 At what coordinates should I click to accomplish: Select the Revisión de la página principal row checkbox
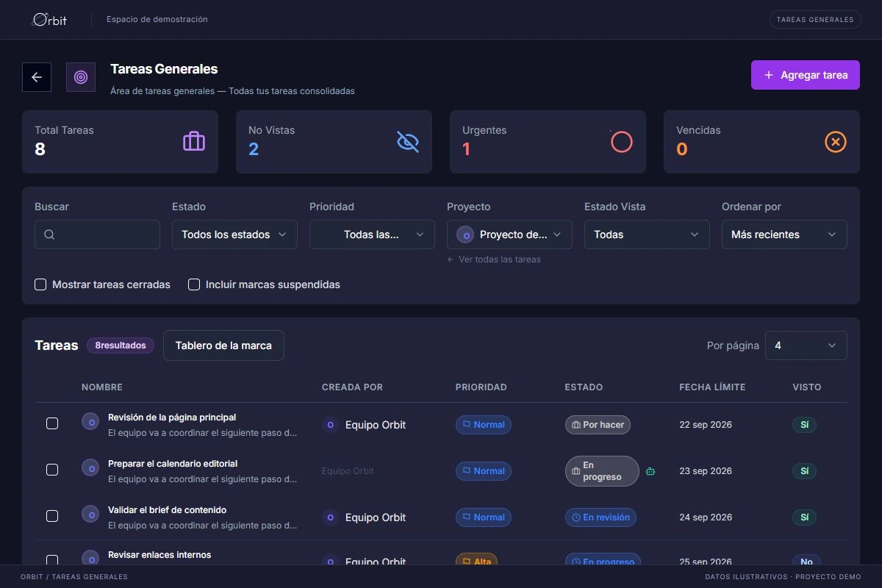(x=52, y=423)
